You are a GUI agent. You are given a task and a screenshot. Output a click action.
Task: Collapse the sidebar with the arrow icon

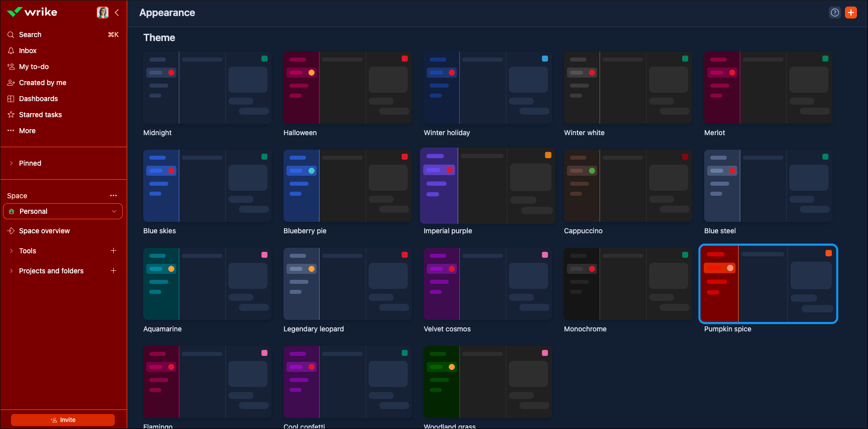click(x=117, y=13)
